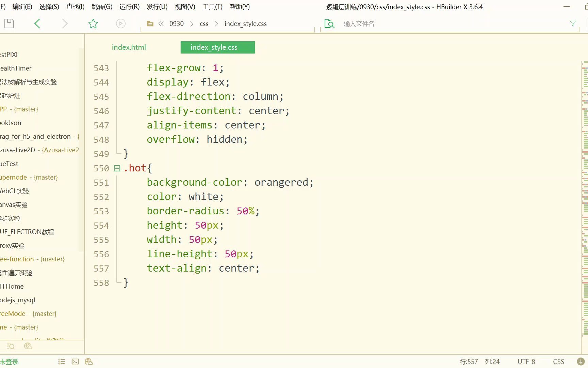
Task: Open the UTF-8 encoding selector
Action: 526,362
